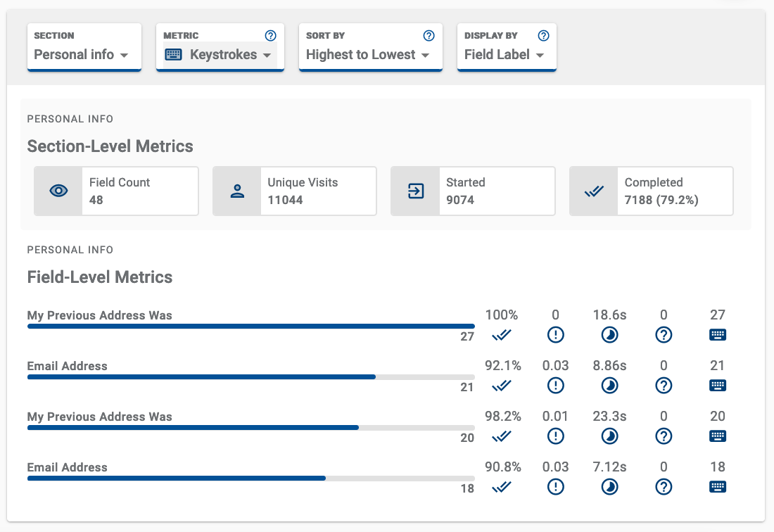774x532 pixels.
Task: Open the clock icon under 7.12s
Action: pyautogui.click(x=609, y=487)
